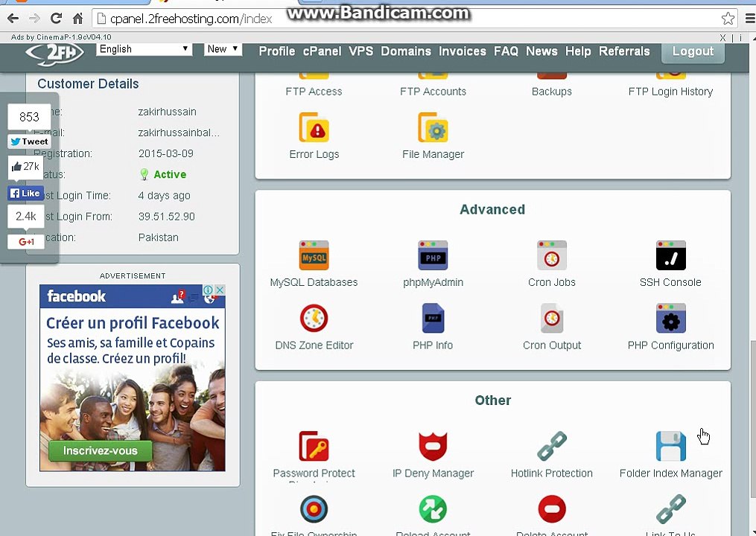Open the Domains menu item
756x536 pixels.
point(406,51)
